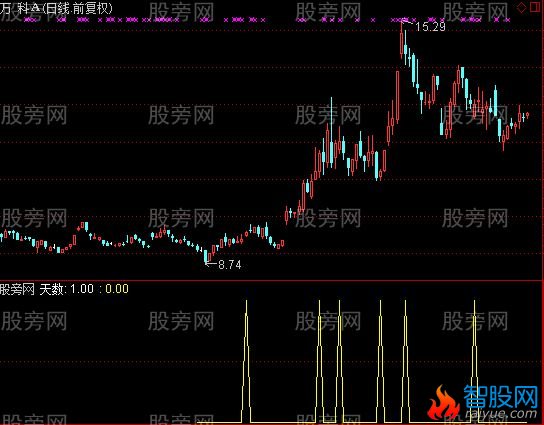Select the low price label 8.74
This screenshot has height=425, width=544.
229,265
